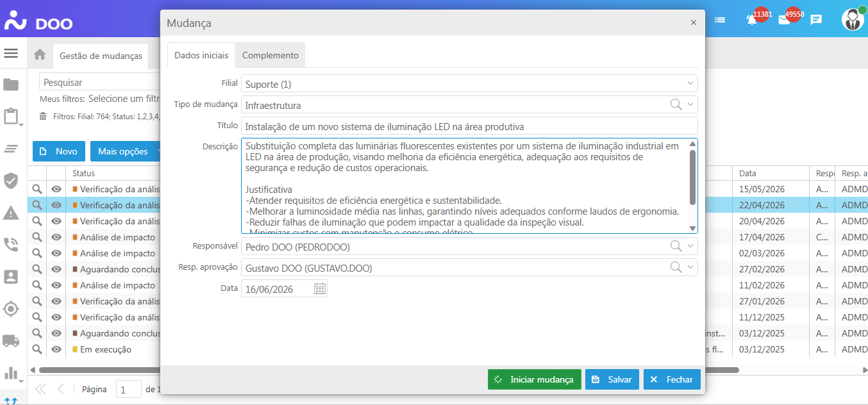Click eye icon on the 27/01/2026 row
Screen dimensions: 868x405
(x=56, y=301)
